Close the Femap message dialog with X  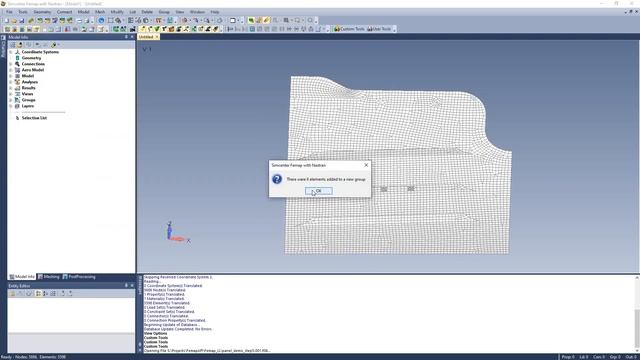point(366,165)
